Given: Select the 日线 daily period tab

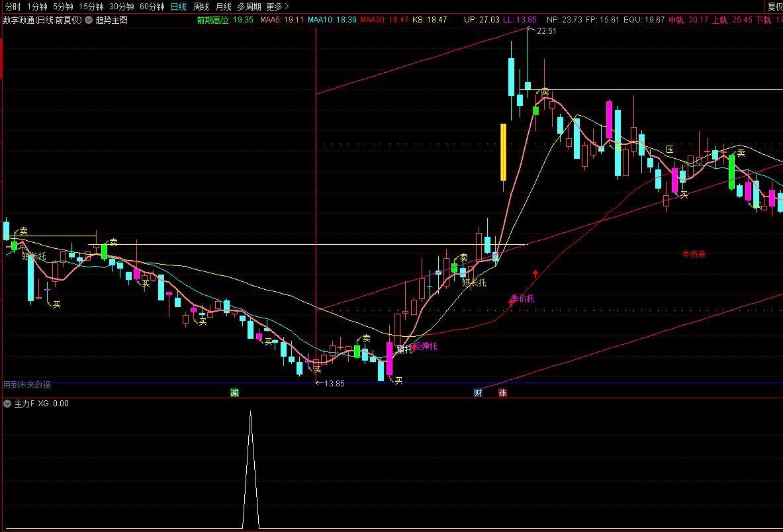Looking at the screenshot, I should pos(178,7).
